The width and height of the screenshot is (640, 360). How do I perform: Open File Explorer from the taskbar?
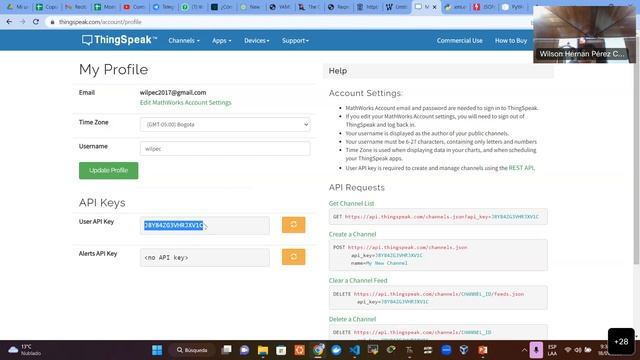[263, 350]
